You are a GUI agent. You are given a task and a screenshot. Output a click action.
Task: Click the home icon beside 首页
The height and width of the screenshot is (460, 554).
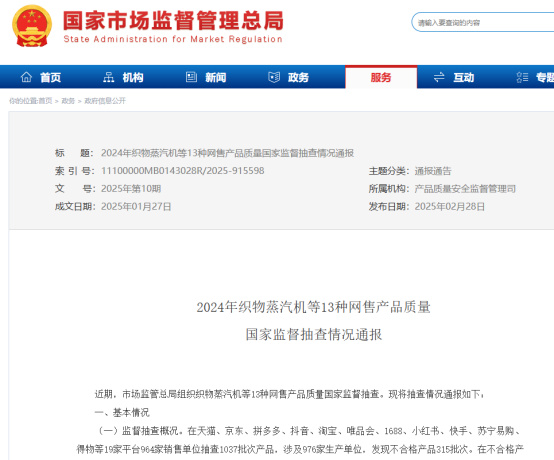[x=26, y=77]
